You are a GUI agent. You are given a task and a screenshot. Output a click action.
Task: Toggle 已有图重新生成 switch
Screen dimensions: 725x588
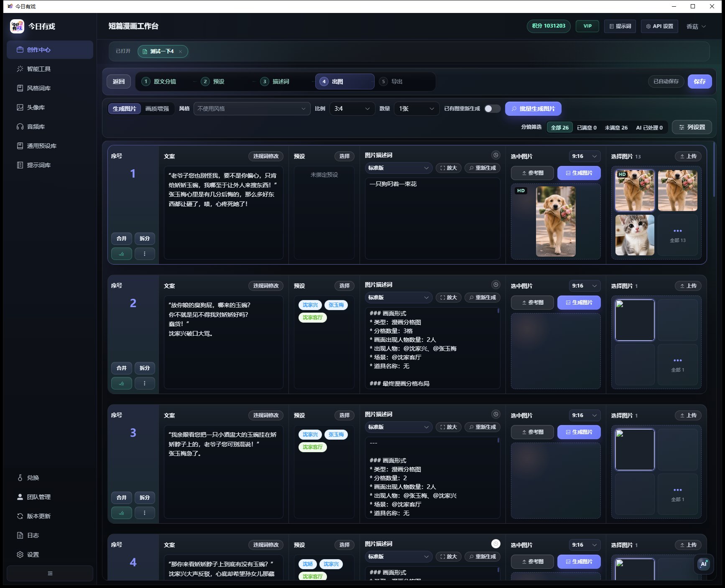click(x=492, y=109)
